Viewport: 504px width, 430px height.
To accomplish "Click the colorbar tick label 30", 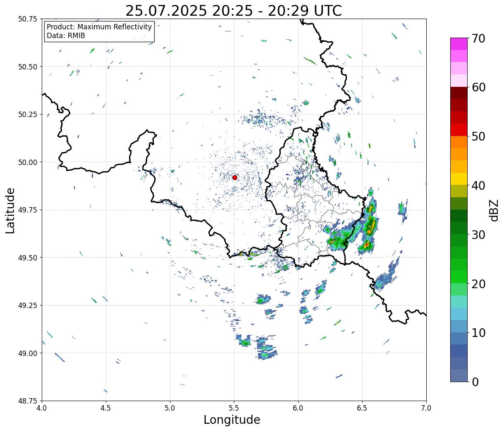I will (x=479, y=235).
